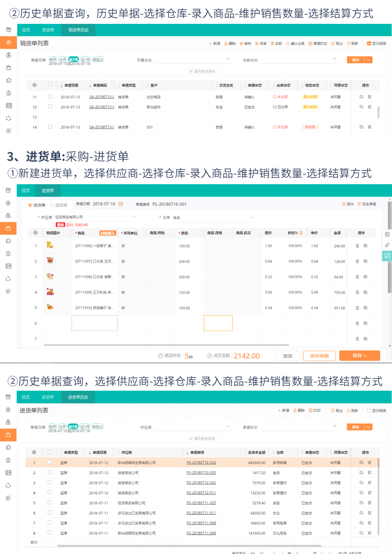This screenshot has width=392, height=554.
Task: Click 收款 in the 销货单列表 toolbar
Action: [x=276, y=44]
